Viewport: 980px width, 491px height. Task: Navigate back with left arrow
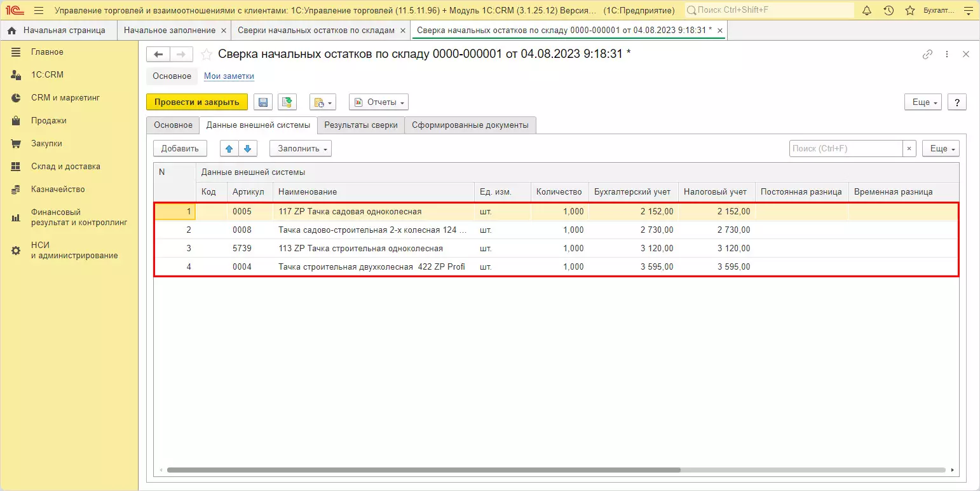pos(158,55)
